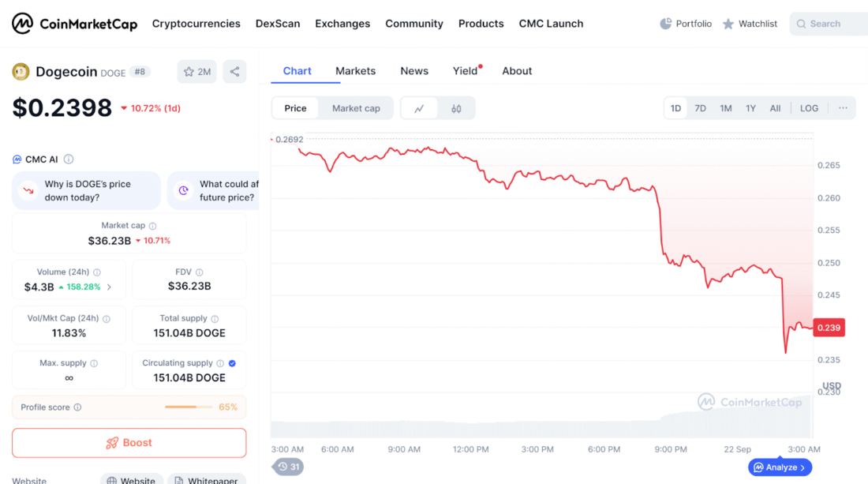This screenshot has height=484, width=868.
Task: Click the Dogecoin coin icon
Action: pyautogui.click(x=21, y=71)
